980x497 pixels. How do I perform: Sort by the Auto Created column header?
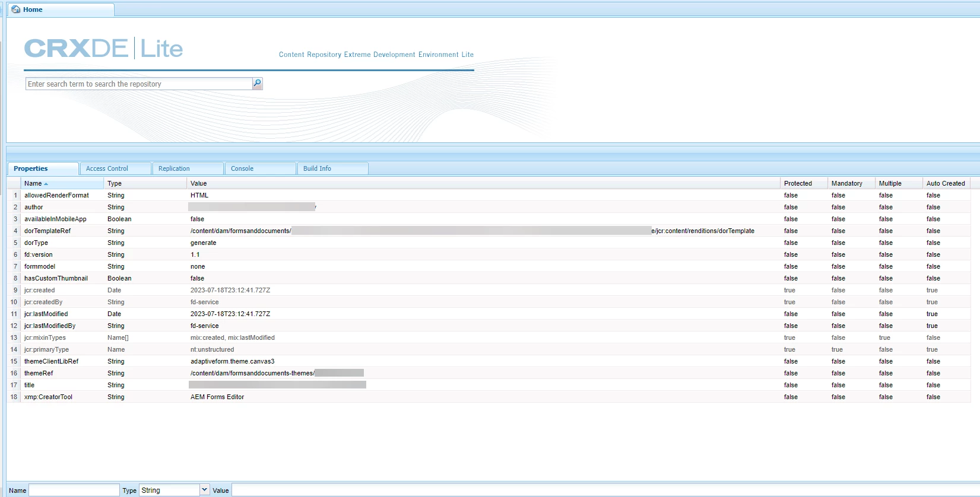click(x=947, y=183)
